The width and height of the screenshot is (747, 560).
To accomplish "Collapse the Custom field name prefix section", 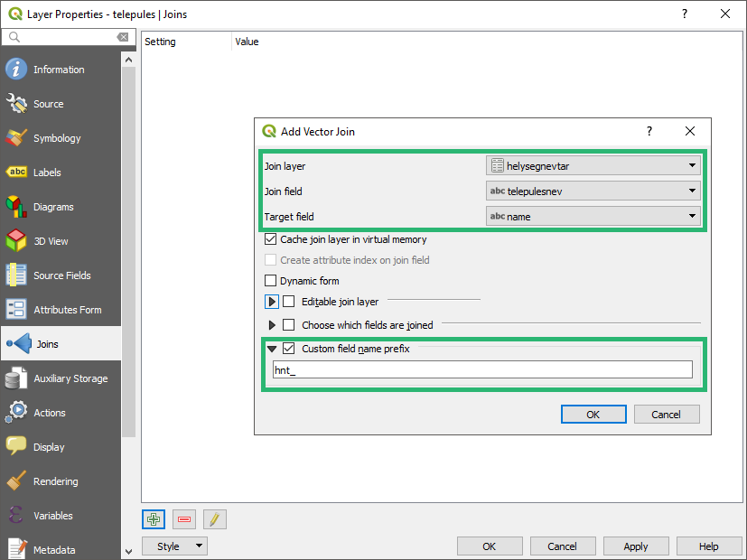I will (272, 349).
